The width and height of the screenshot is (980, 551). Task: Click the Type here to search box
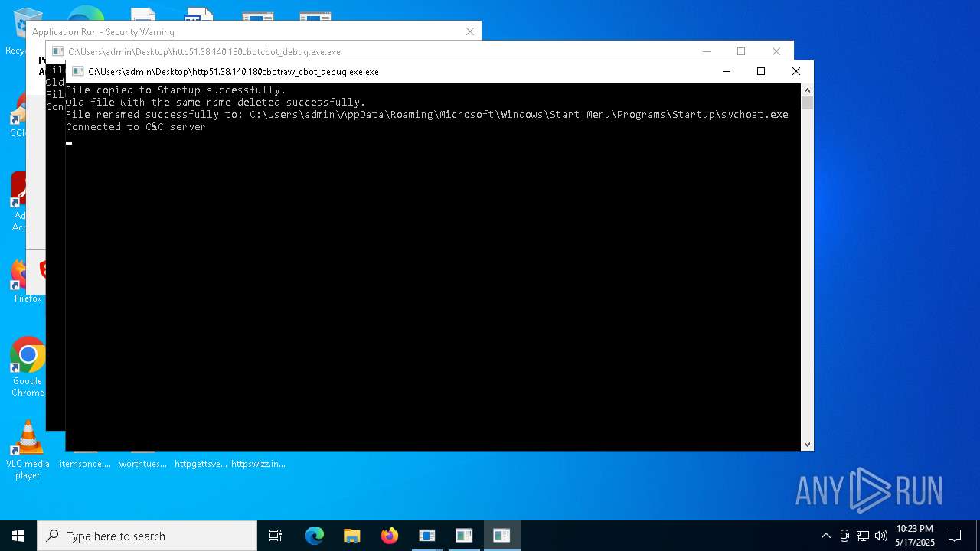pyautogui.click(x=147, y=536)
